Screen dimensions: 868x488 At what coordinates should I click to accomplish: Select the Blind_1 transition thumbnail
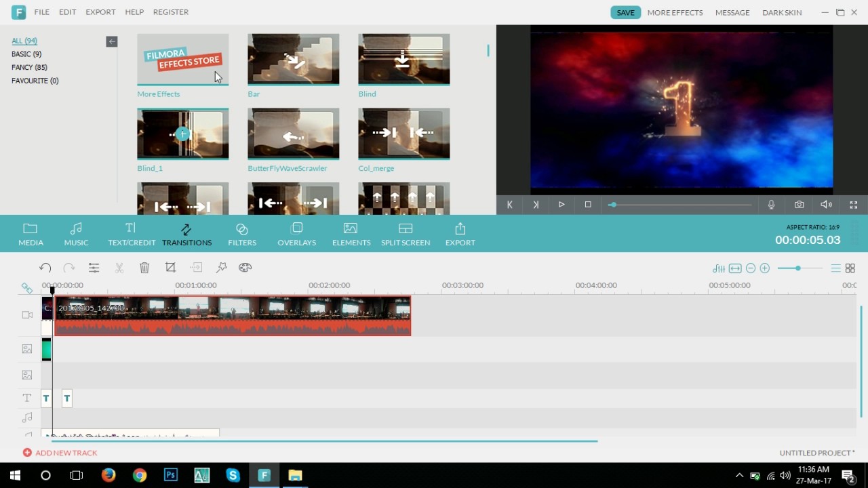(x=183, y=134)
